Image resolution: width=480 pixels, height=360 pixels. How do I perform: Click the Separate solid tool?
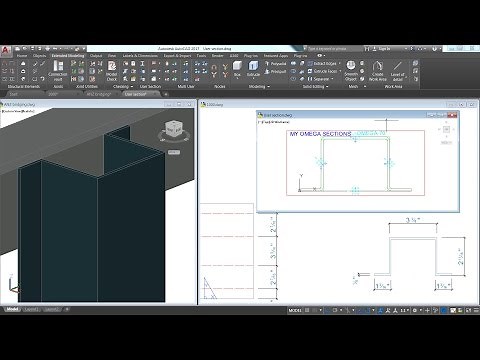(318, 79)
